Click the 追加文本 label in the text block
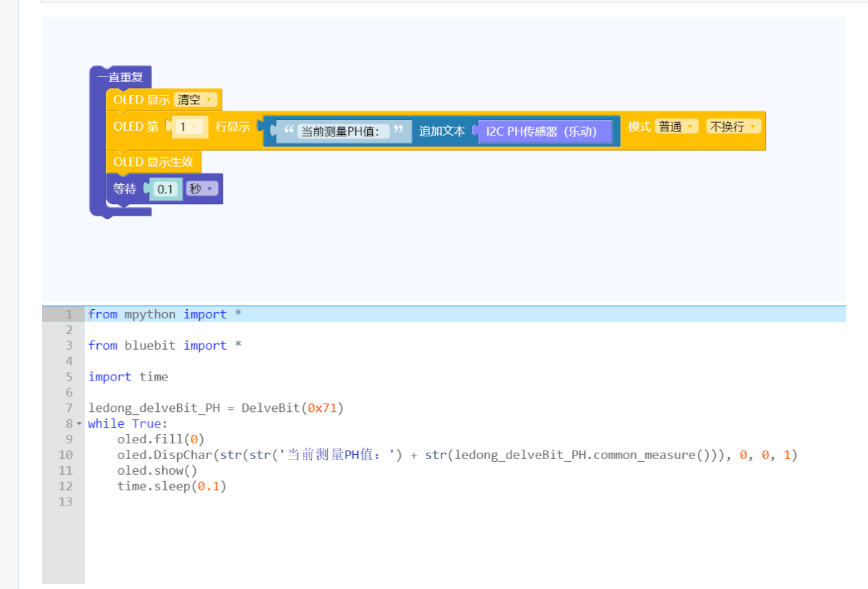 pyautogui.click(x=442, y=131)
